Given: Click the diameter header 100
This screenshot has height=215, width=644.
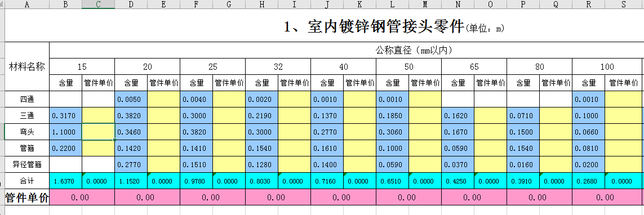Looking at the screenshot, I should (x=607, y=66).
